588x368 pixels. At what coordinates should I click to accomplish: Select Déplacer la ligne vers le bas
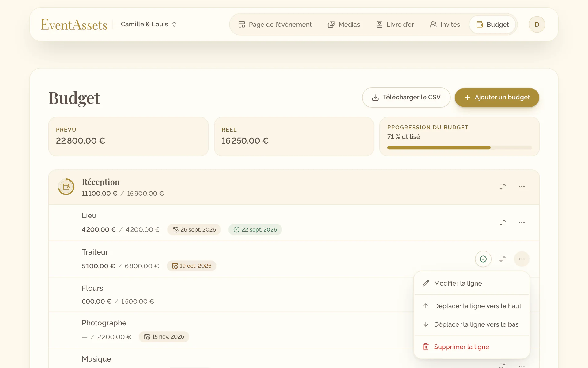[472, 324]
